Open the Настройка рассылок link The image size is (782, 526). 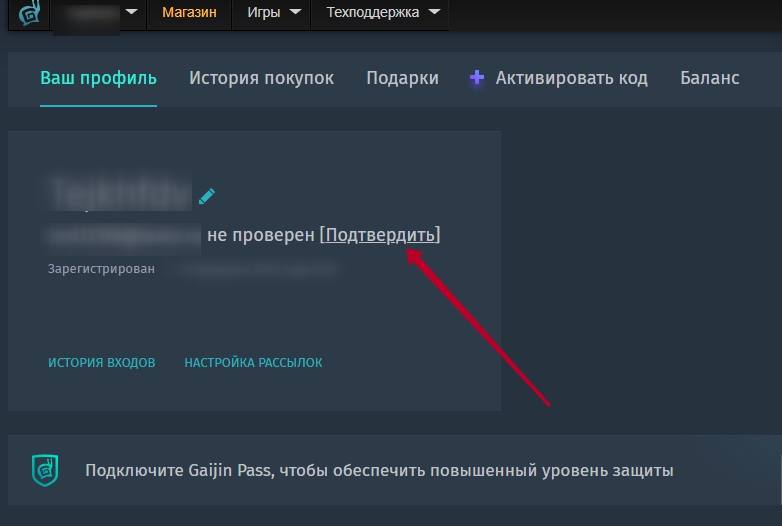(253, 363)
